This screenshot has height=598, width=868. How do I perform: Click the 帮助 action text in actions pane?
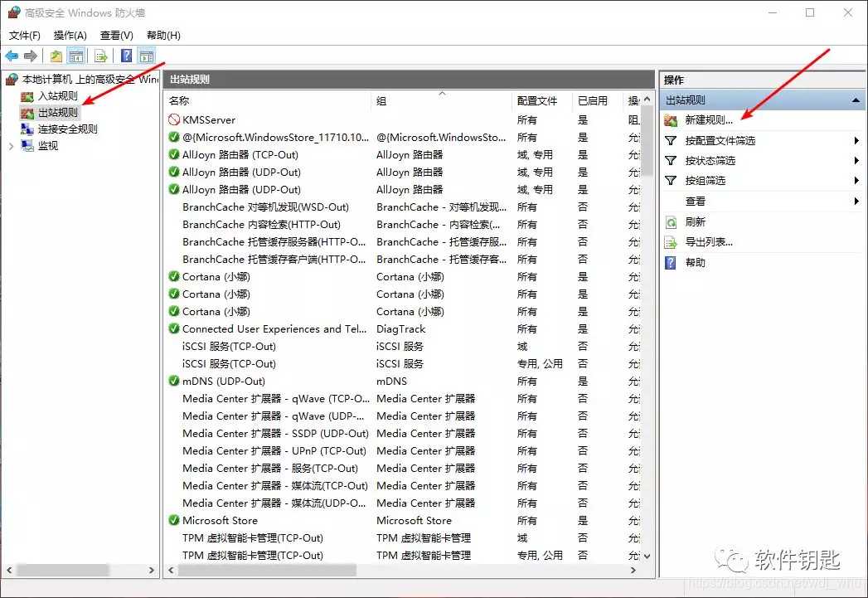coord(696,262)
